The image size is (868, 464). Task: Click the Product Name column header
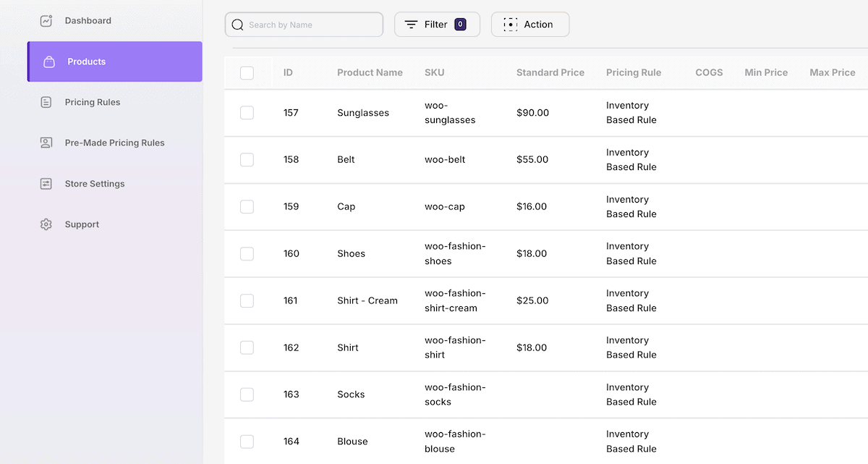click(x=370, y=72)
